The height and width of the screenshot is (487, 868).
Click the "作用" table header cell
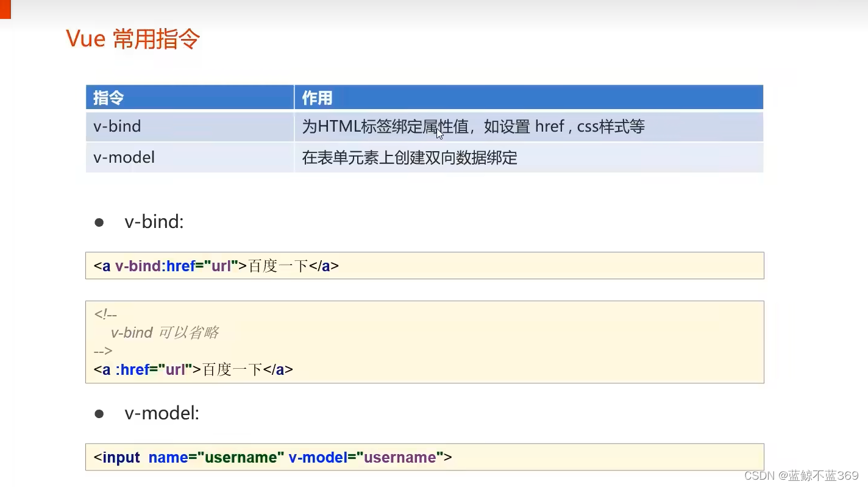528,98
